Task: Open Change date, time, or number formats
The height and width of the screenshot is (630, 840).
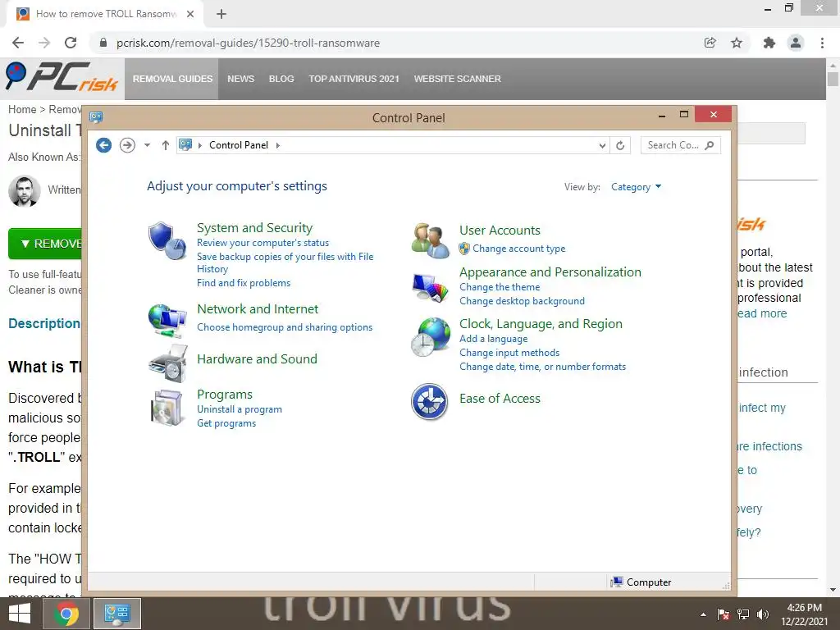Action: coord(543,367)
